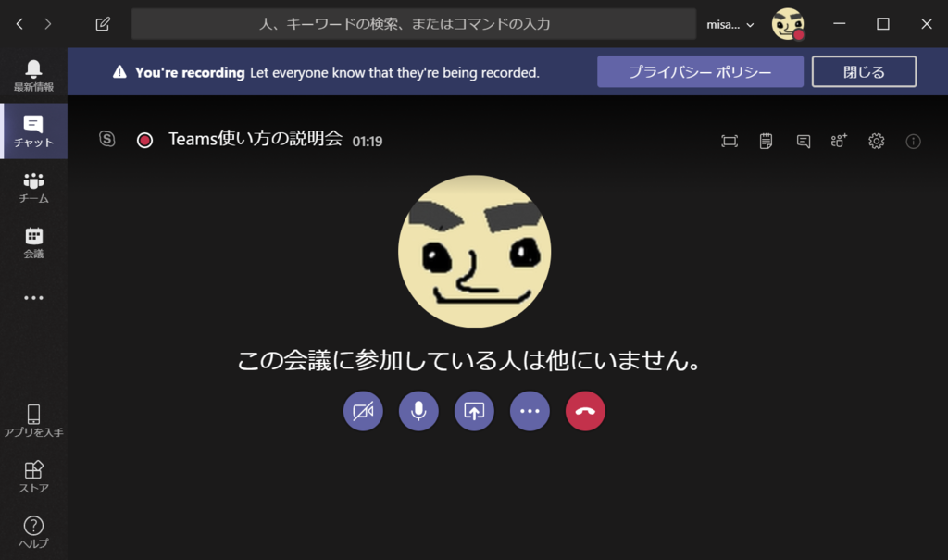
Task: Open more call options menu
Action: pos(529,411)
